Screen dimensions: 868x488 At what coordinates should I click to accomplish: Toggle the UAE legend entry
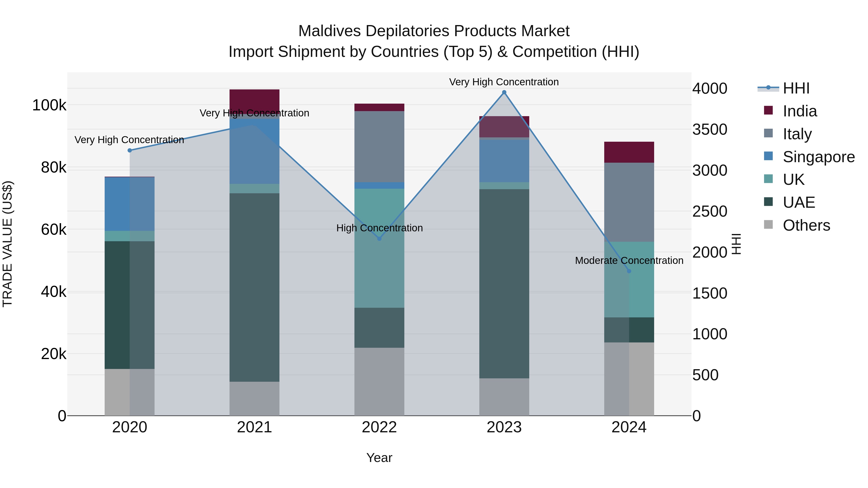click(x=789, y=202)
